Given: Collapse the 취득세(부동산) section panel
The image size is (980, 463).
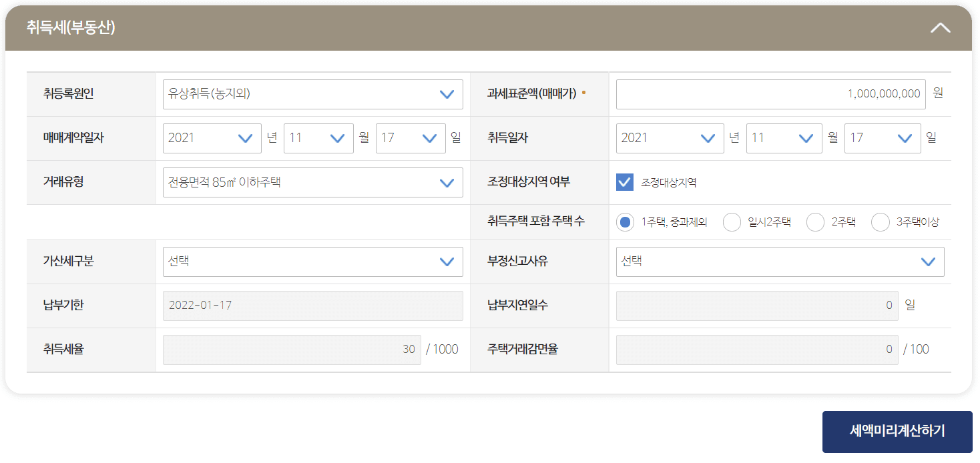Looking at the screenshot, I should [x=941, y=27].
